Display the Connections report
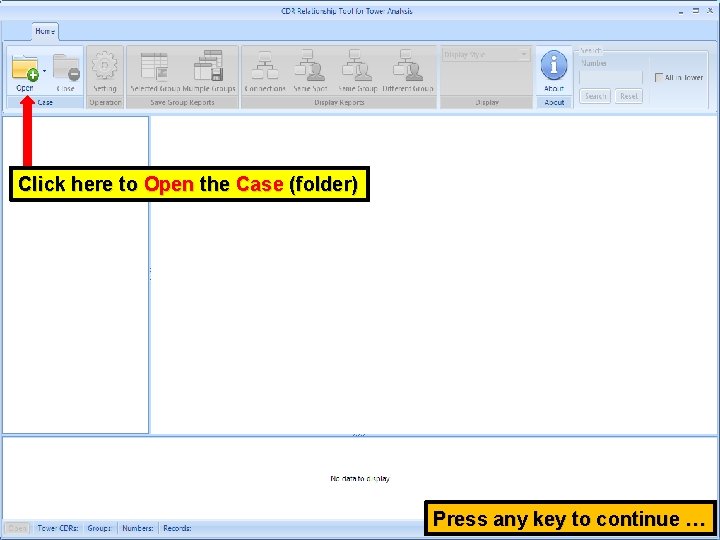The width and height of the screenshot is (720, 540). (x=265, y=71)
